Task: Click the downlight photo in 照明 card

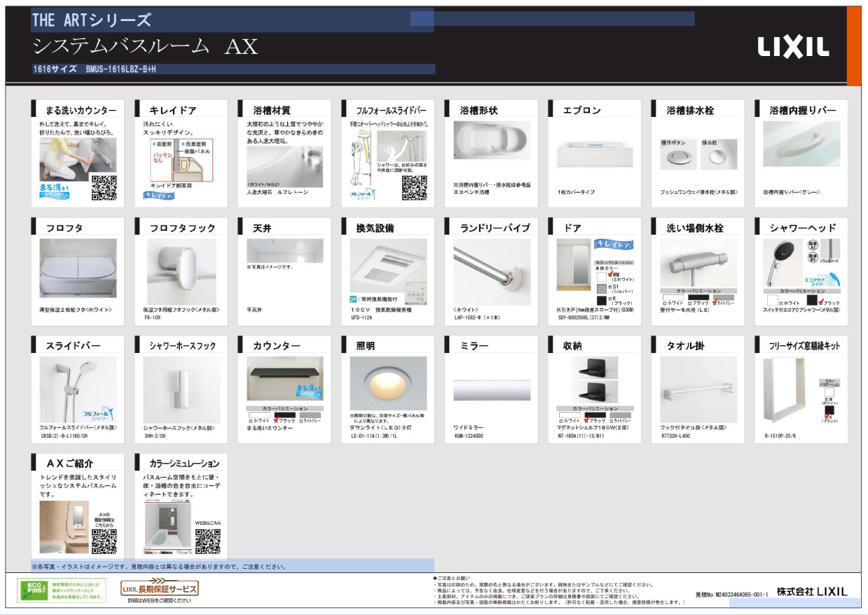Action: 387,384
